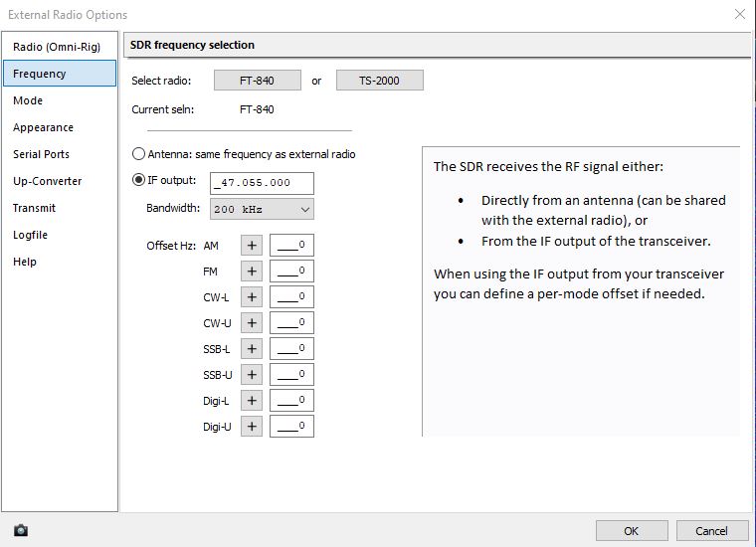Toggle the SSB-L offset sign button
The image size is (756, 547).
pyautogui.click(x=252, y=348)
